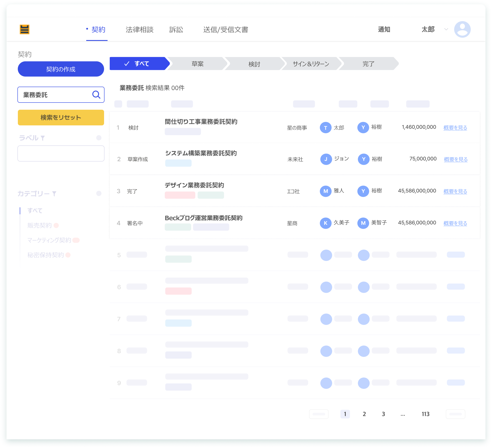Click the orange app logo icon
492x448 pixels.
pos(24,30)
